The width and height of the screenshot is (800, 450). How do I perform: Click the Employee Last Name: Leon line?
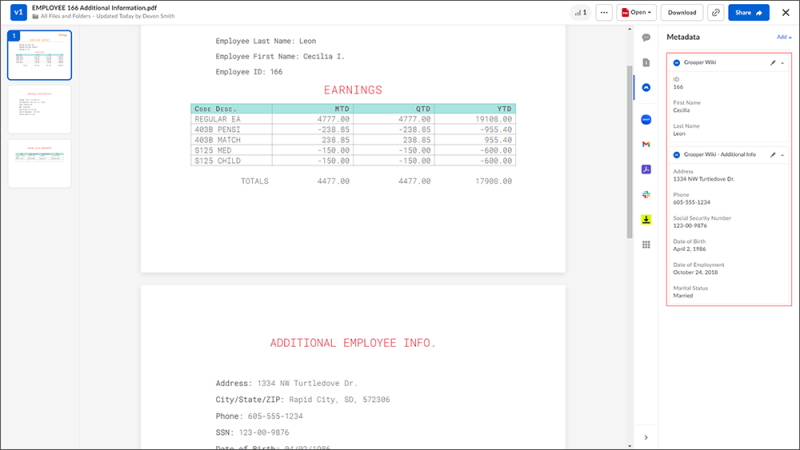coord(266,41)
